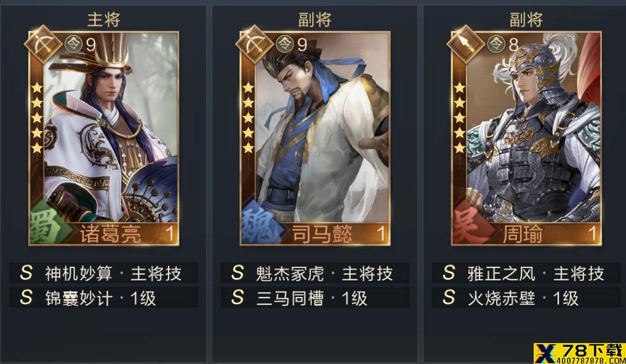Screen dimensions: 626x364
Task: Open the 三马同槽 level 1 skill
Action: tap(315, 298)
